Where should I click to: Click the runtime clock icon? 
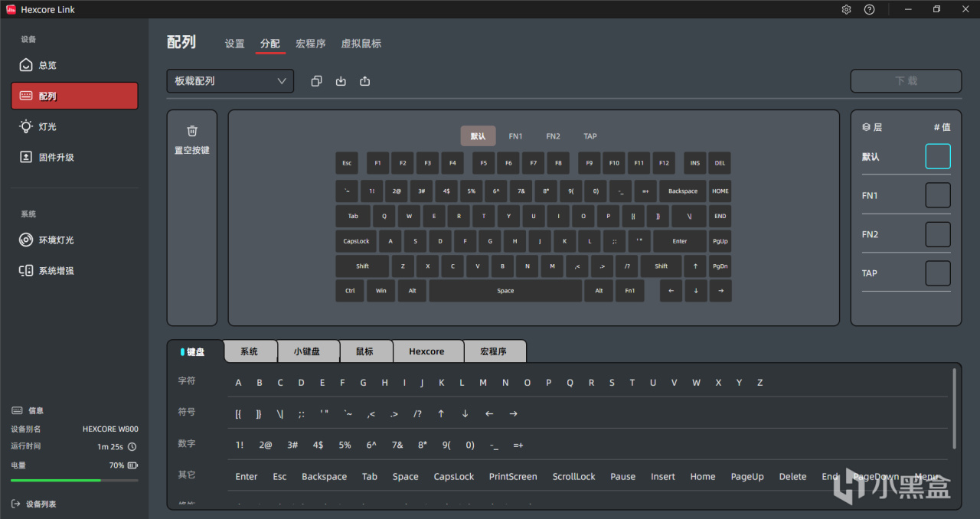coord(132,446)
